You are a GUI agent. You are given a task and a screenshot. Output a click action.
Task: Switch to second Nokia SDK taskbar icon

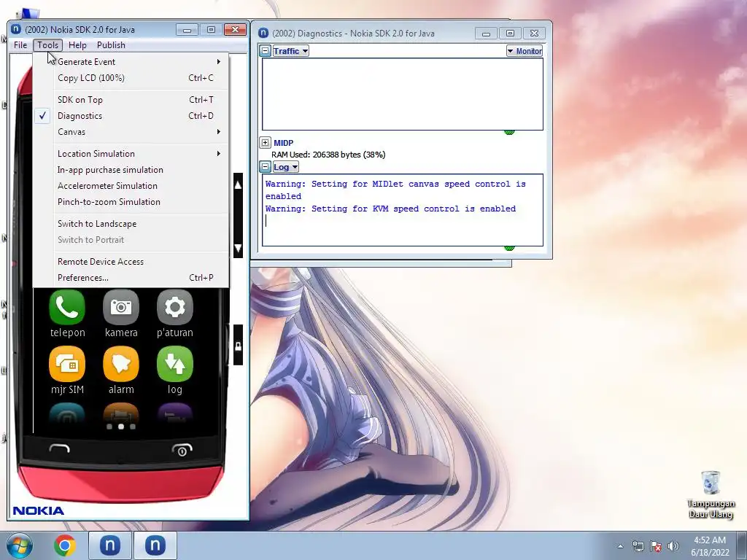tap(155, 545)
